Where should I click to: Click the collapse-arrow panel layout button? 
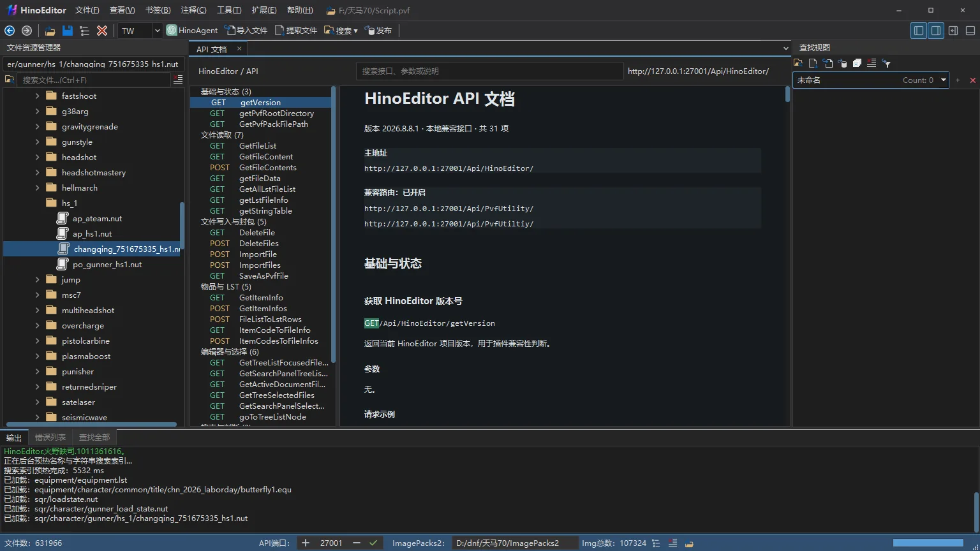(x=953, y=31)
